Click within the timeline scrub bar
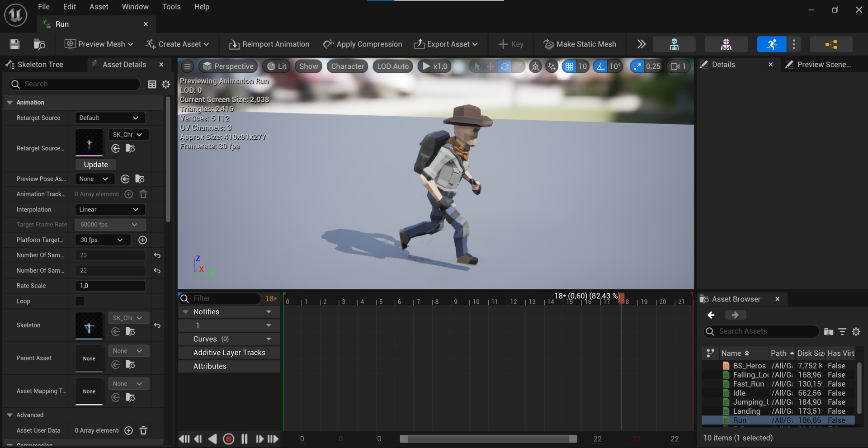Viewport: 868px width, 448px height. click(x=452, y=302)
